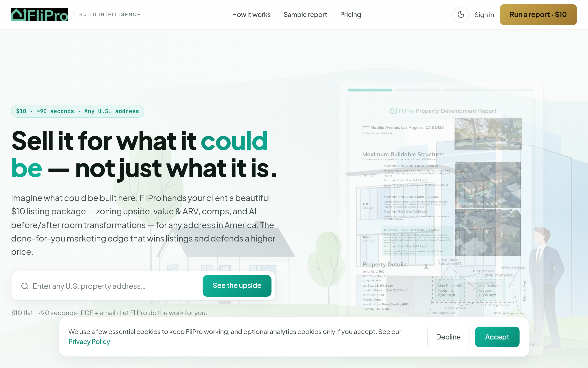Click the '$10 · ~90 seconds · Any U.S. address' badge
The image size is (588, 368).
[x=77, y=111]
